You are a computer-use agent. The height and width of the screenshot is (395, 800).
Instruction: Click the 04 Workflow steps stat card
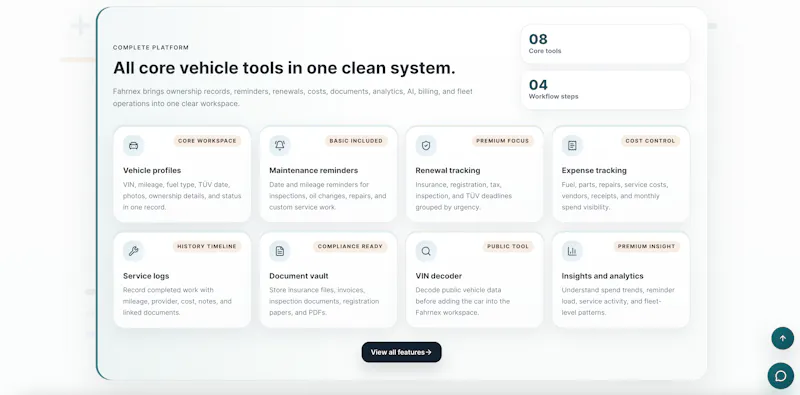coord(605,90)
